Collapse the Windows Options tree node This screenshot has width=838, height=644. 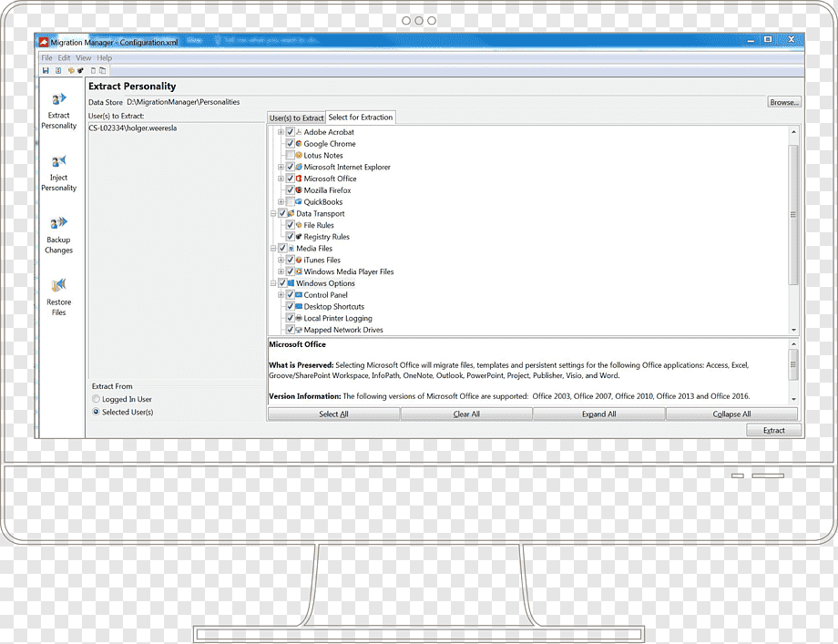click(273, 283)
